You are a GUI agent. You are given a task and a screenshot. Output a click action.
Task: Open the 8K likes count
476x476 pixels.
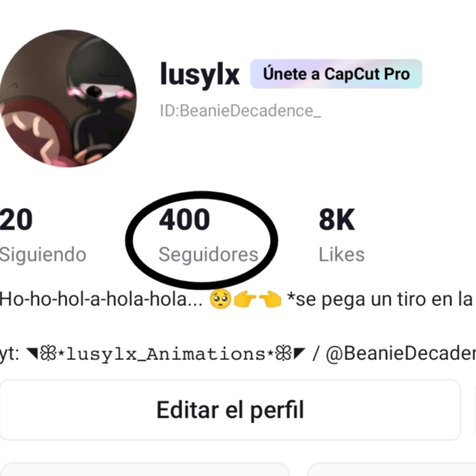[x=337, y=219]
